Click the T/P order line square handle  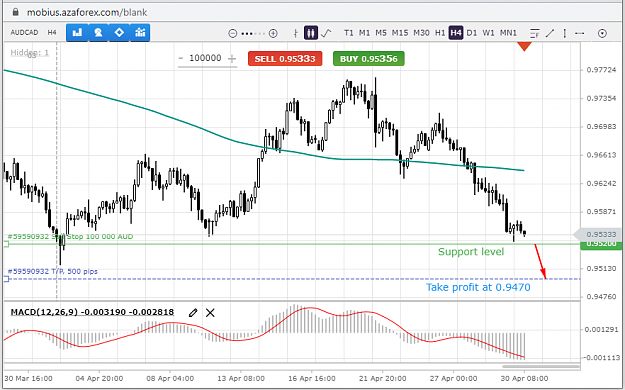pyautogui.click(x=6, y=279)
